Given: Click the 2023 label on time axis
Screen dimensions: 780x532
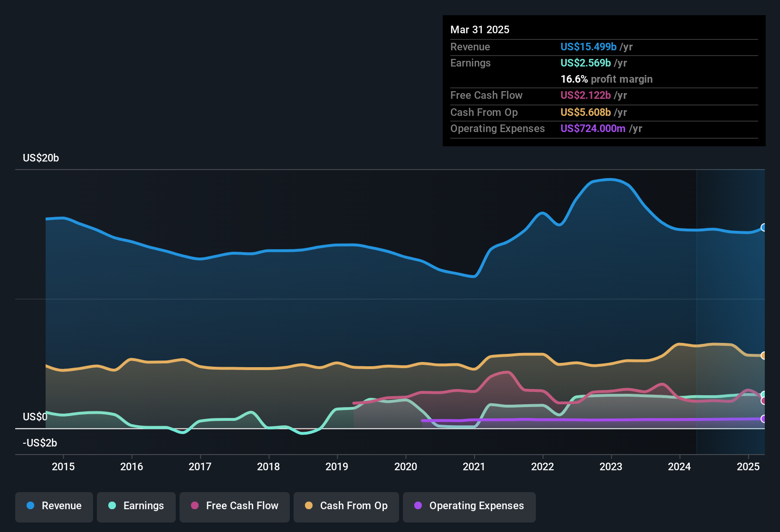Looking at the screenshot, I should pos(611,466).
